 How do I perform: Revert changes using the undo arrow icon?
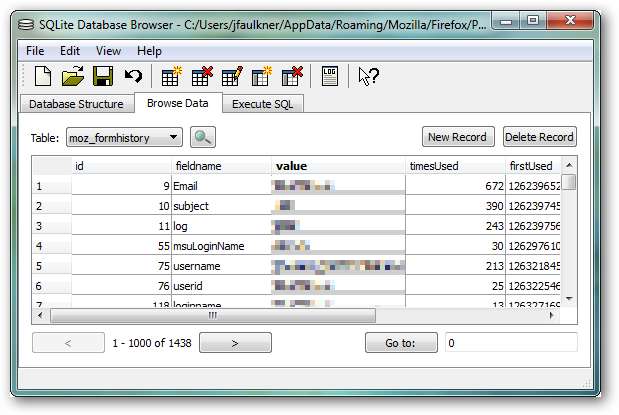pos(132,76)
